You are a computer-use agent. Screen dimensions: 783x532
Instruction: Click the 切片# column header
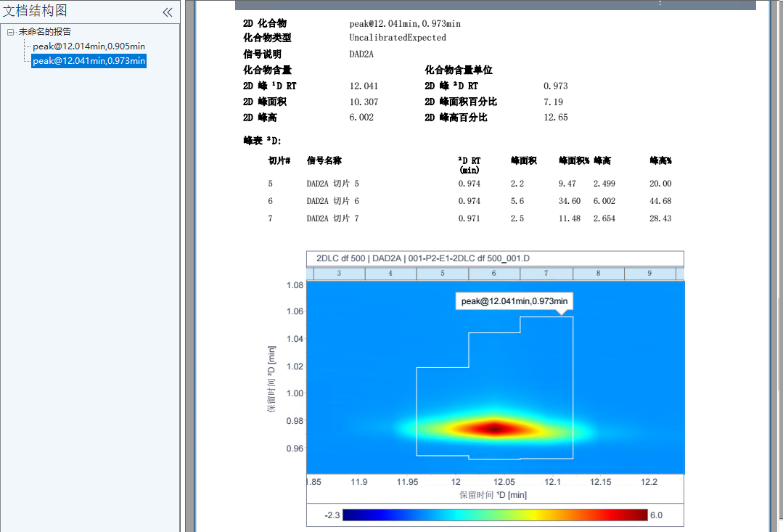[279, 161]
